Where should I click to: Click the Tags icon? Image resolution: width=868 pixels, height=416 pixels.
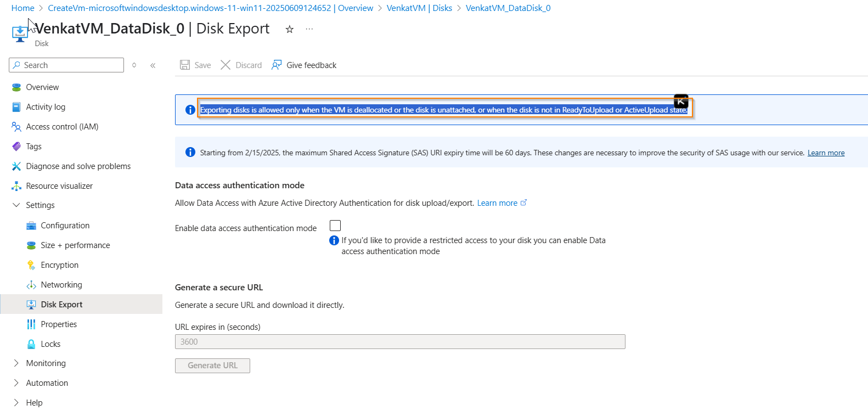tap(16, 147)
